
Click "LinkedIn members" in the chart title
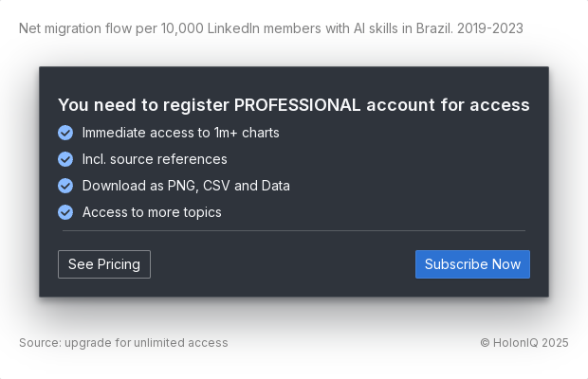pyautogui.click(x=265, y=28)
